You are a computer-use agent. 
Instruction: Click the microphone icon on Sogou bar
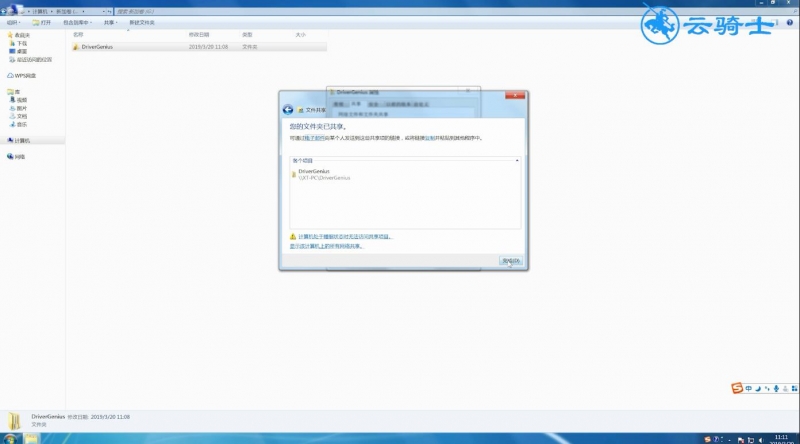click(776, 389)
